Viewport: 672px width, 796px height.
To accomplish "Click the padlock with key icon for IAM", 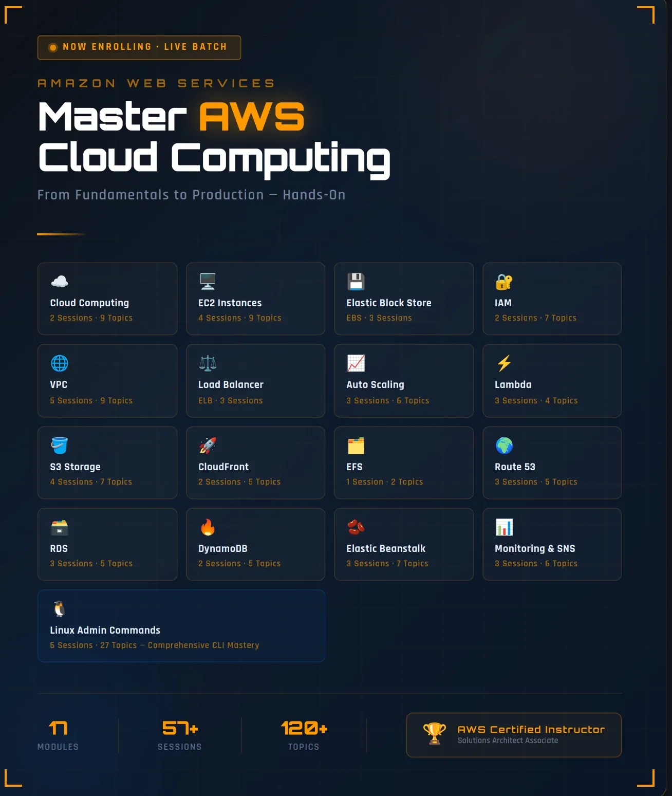I will (504, 282).
